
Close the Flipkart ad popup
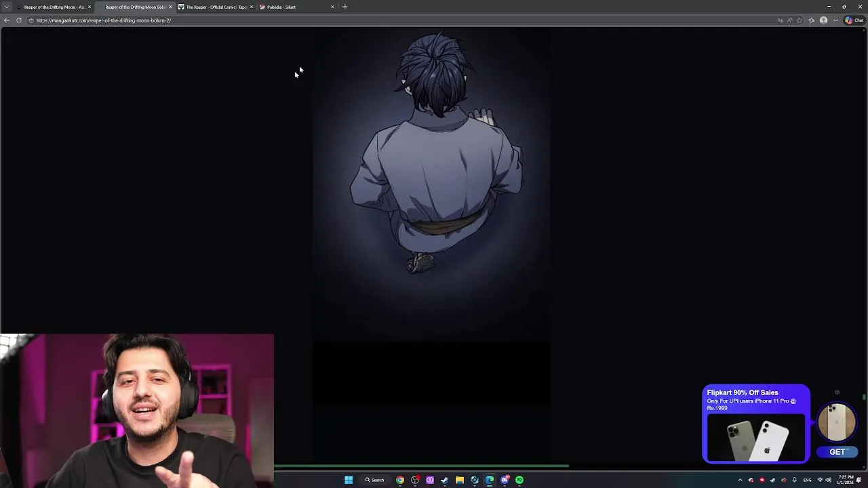pos(837,392)
